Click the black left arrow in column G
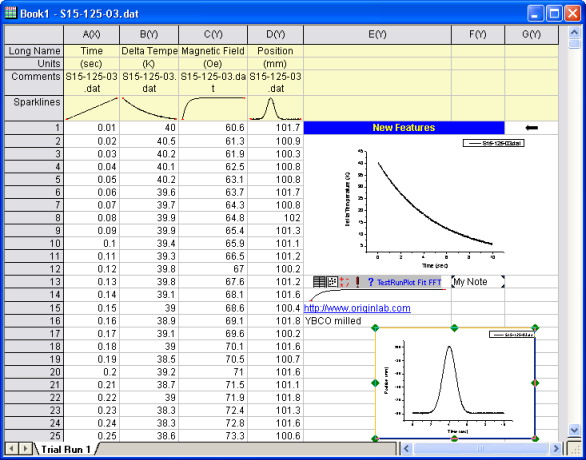Screen dimensions: 586x460 click(531, 128)
